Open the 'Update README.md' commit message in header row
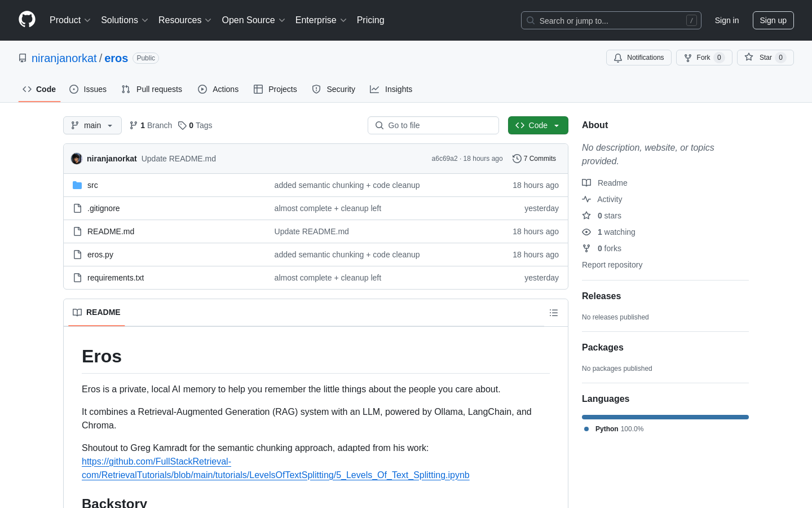 click(x=179, y=159)
